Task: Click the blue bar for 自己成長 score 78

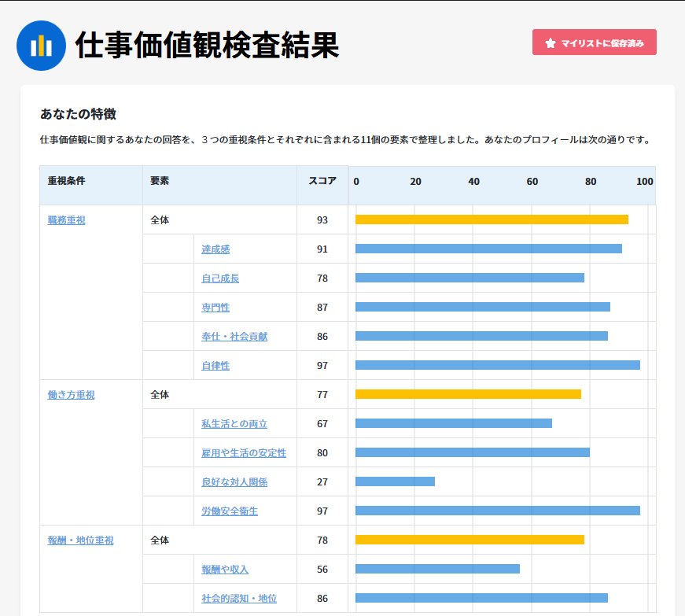Action: coord(470,278)
